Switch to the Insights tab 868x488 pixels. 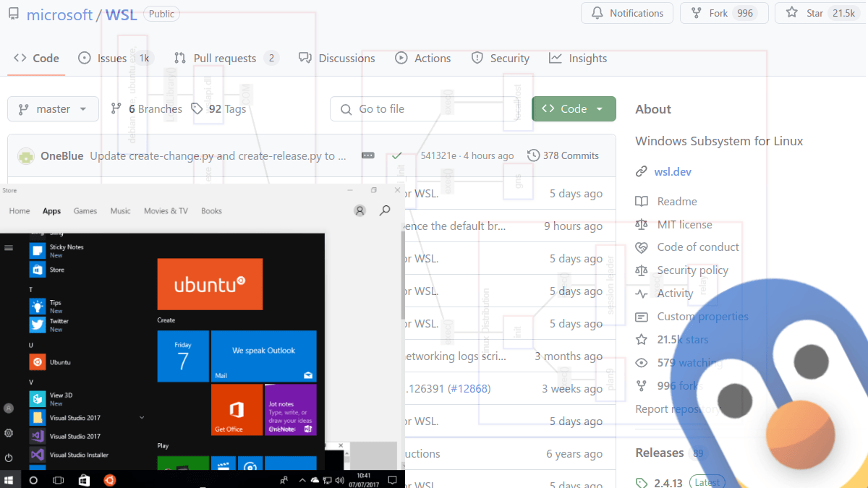[578, 59]
